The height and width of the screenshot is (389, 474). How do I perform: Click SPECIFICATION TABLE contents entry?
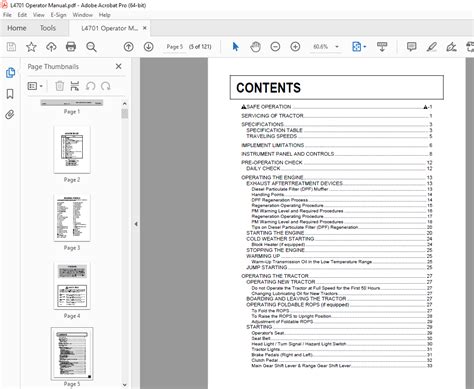click(339, 130)
